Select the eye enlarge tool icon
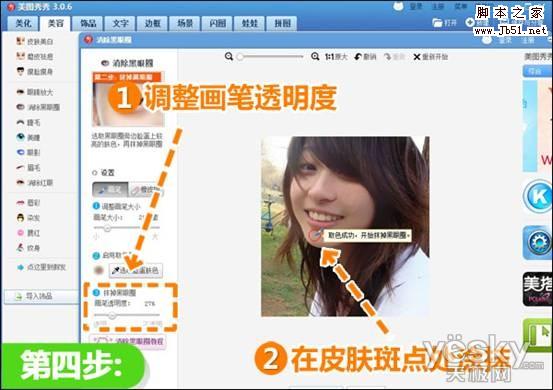This screenshot has width=553, height=390. click(x=20, y=92)
